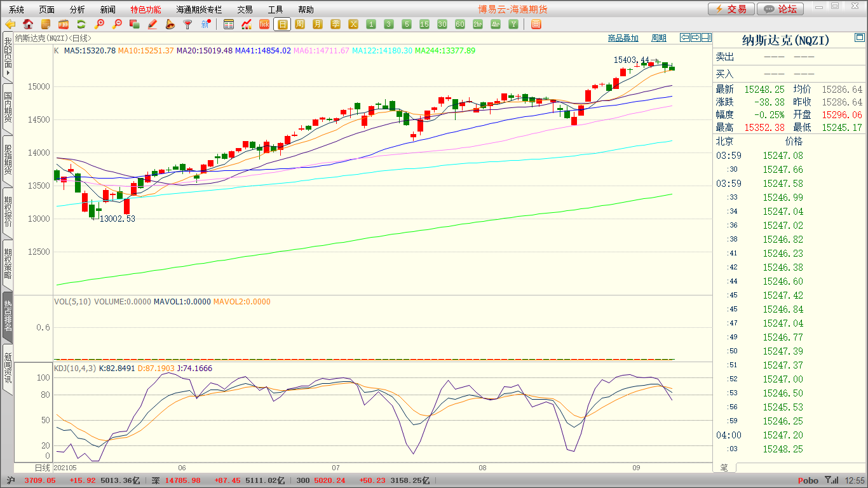This screenshot has width=868, height=488.
Task: Switch to 期权策略 sidebar tab
Action: coord(8,264)
